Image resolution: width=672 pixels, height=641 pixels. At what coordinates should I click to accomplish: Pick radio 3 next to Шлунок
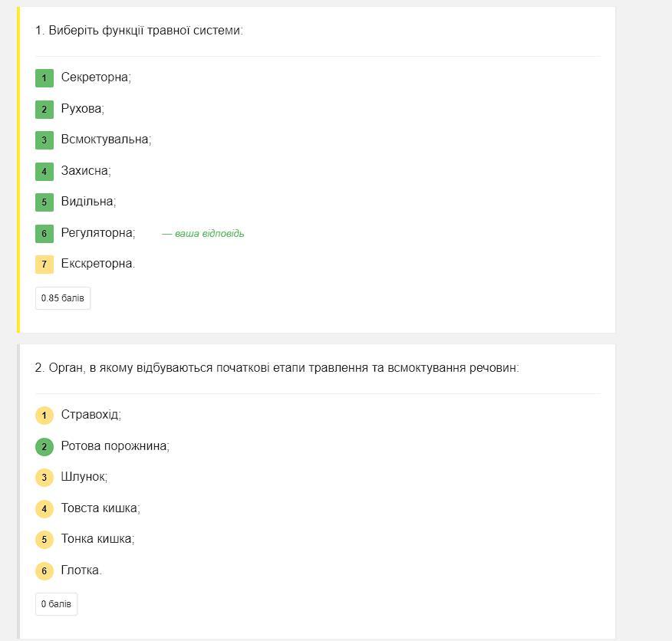pyautogui.click(x=44, y=478)
